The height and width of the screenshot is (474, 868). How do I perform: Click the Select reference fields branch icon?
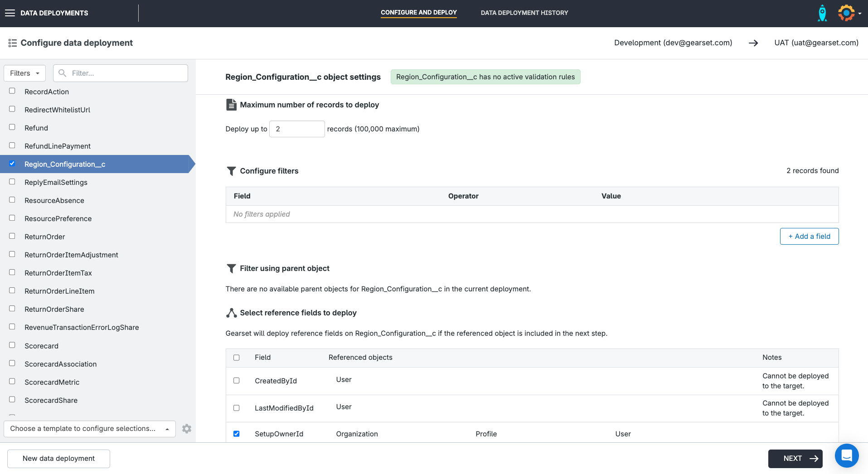231,313
